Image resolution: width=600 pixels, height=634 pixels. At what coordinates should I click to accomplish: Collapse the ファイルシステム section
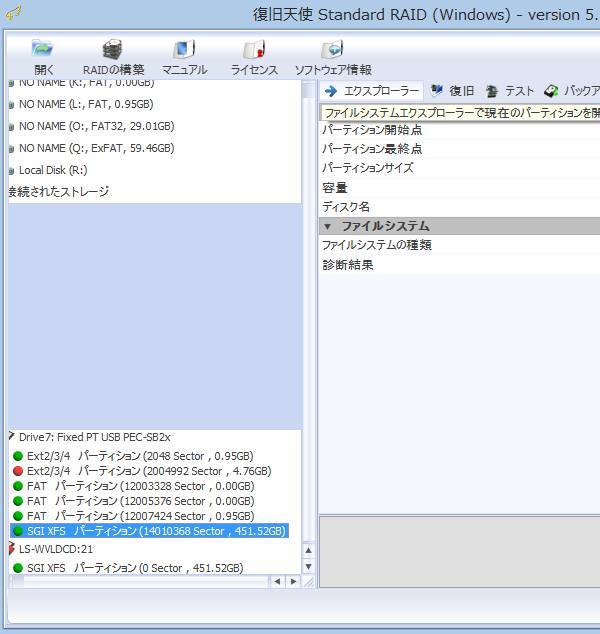click(328, 226)
